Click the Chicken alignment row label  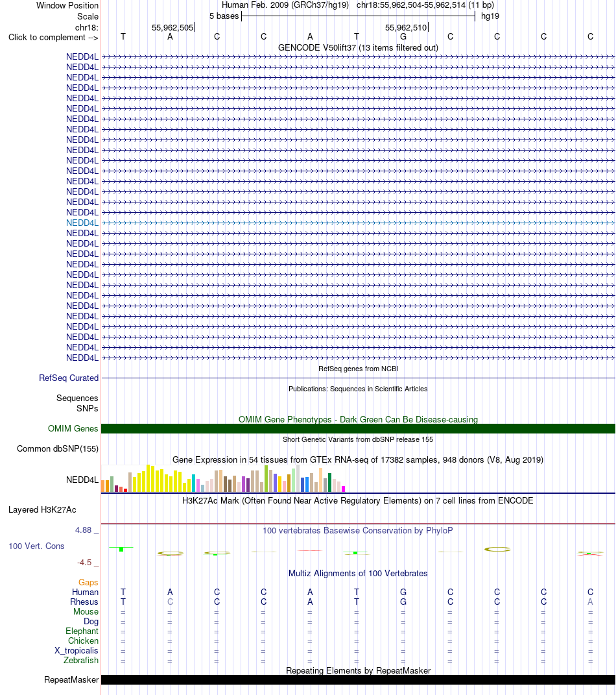[x=83, y=641]
